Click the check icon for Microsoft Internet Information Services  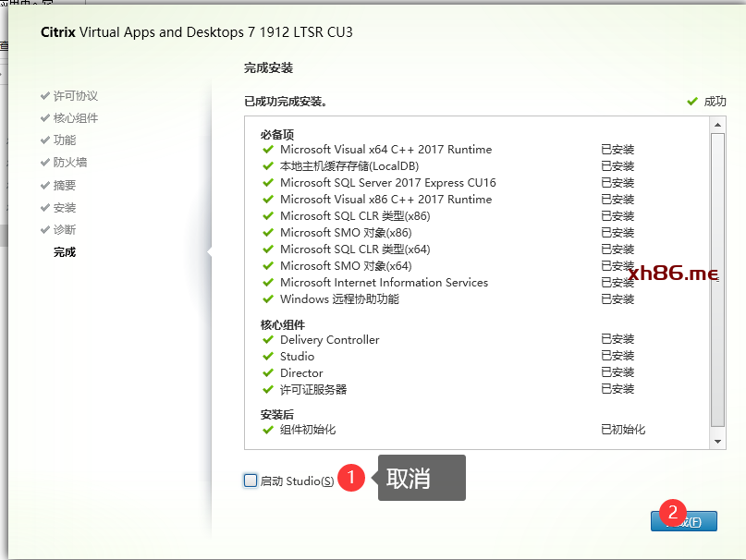268,283
